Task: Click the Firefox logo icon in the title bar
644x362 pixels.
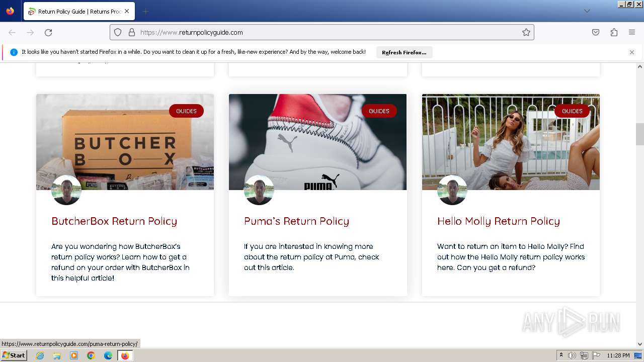Action: 10,11
